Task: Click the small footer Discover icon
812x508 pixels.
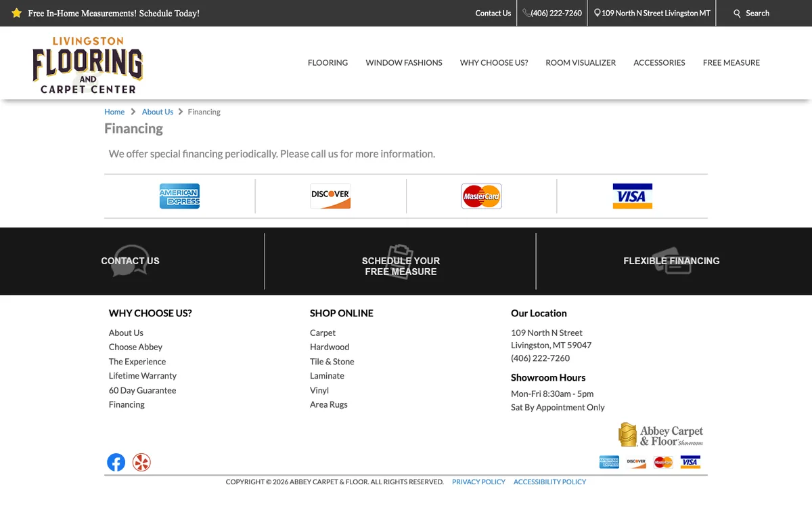Action: [636, 462]
